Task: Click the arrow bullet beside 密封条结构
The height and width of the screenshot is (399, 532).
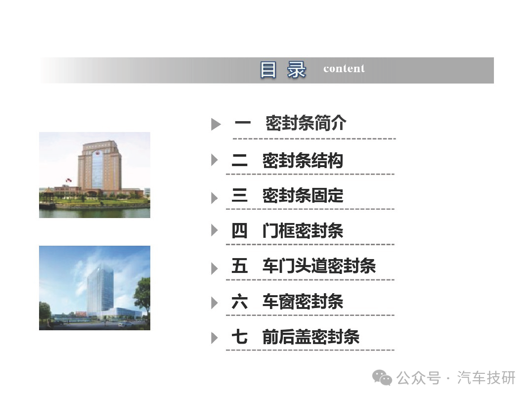Action: point(215,160)
